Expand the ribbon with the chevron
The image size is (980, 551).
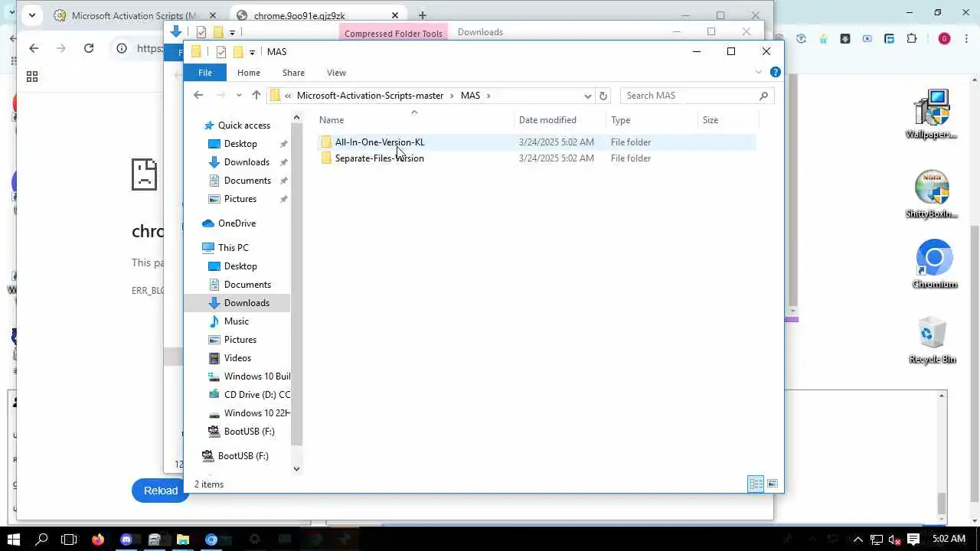click(759, 72)
